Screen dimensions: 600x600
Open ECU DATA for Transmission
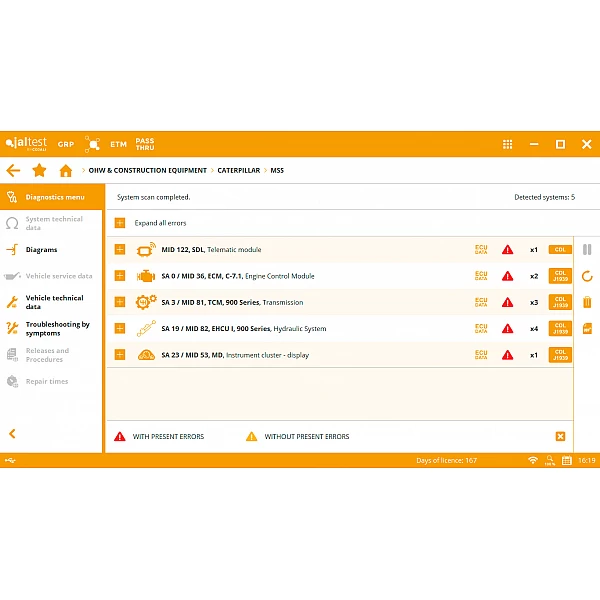point(481,302)
